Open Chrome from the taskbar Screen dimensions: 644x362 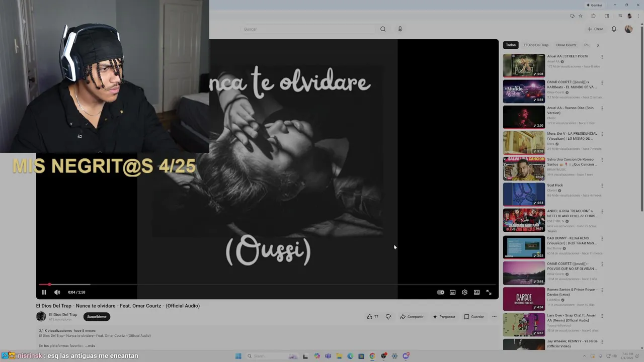coord(372,356)
